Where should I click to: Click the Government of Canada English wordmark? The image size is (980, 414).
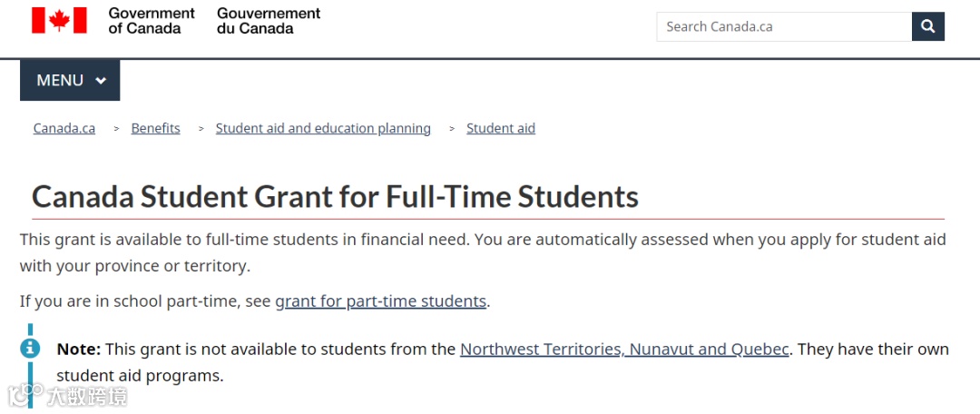coord(152,21)
